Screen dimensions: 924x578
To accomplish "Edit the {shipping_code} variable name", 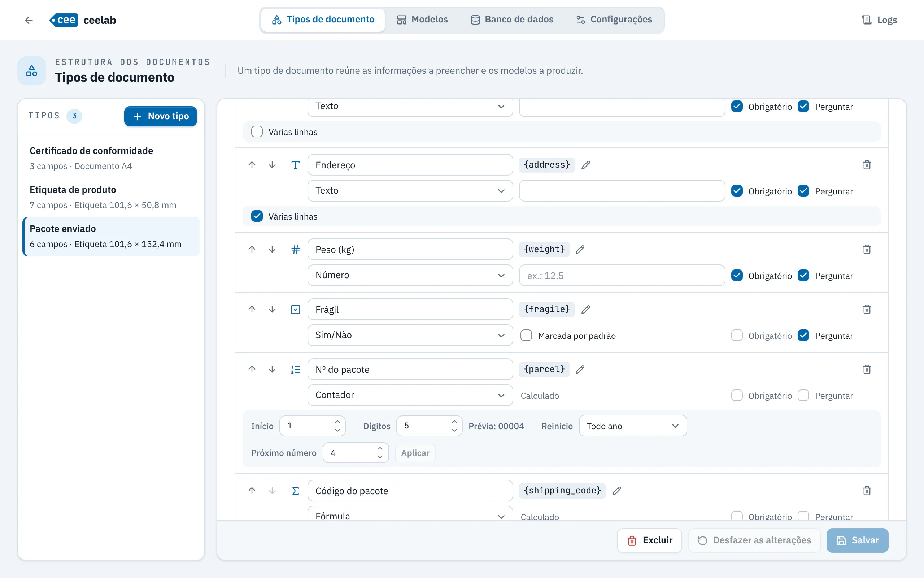I will 616,491.
